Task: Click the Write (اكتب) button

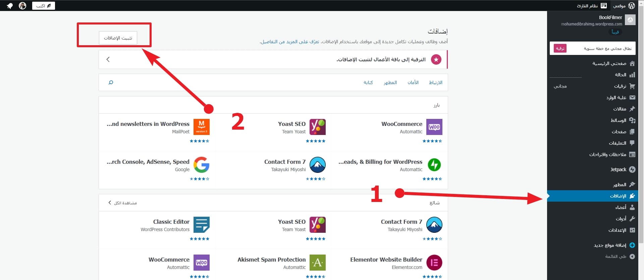Action: pyautogui.click(x=44, y=6)
